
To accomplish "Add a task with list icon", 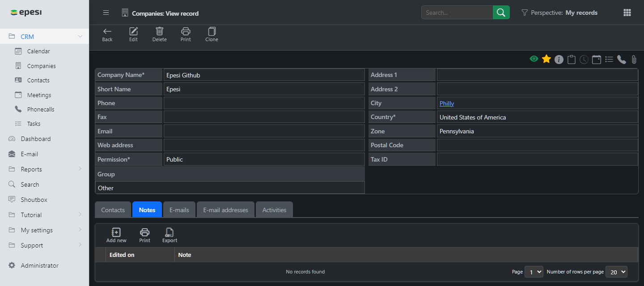I will 609,59.
